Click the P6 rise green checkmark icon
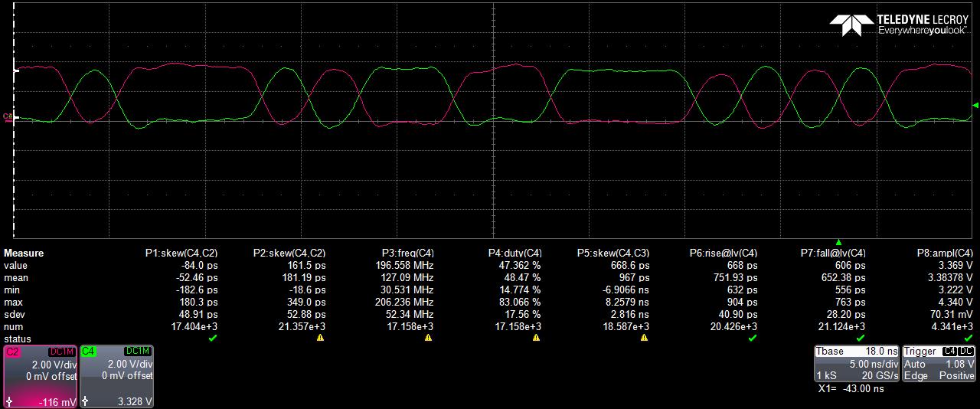 click(752, 338)
